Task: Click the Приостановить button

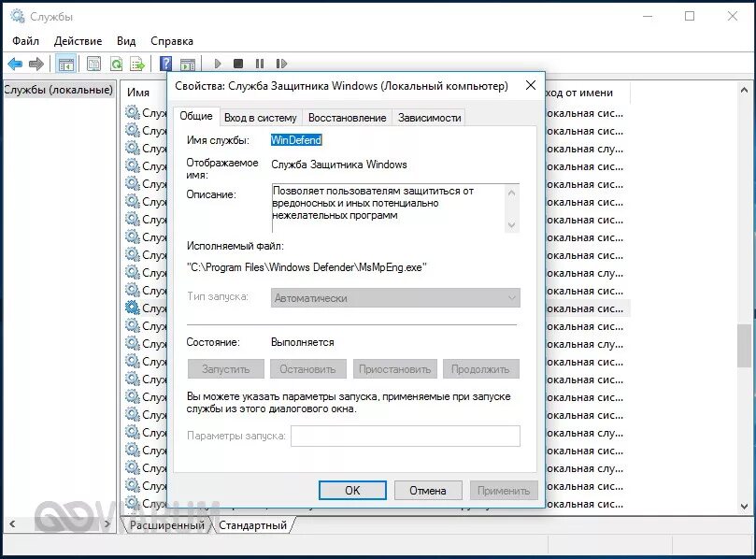Action: coord(395,369)
